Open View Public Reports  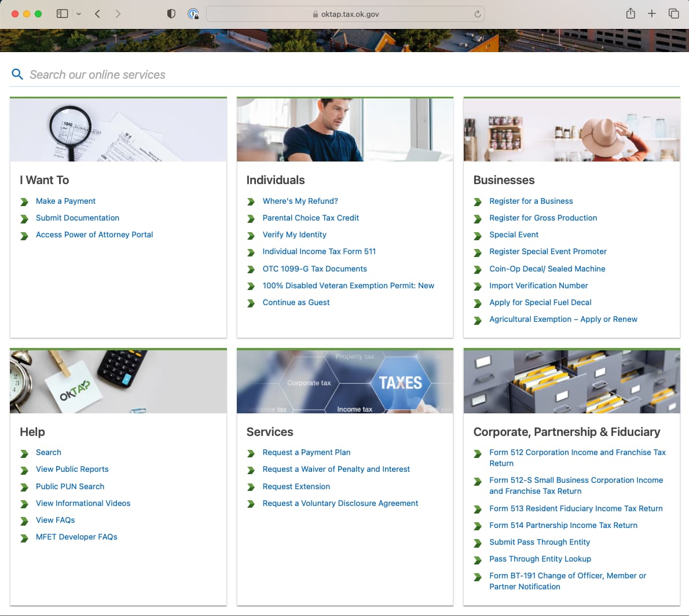(x=72, y=470)
